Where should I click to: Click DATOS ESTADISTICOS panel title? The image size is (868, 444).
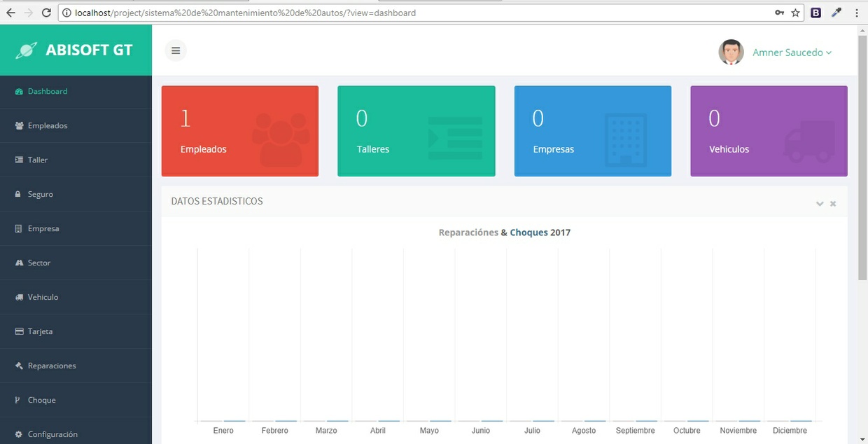(217, 201)
